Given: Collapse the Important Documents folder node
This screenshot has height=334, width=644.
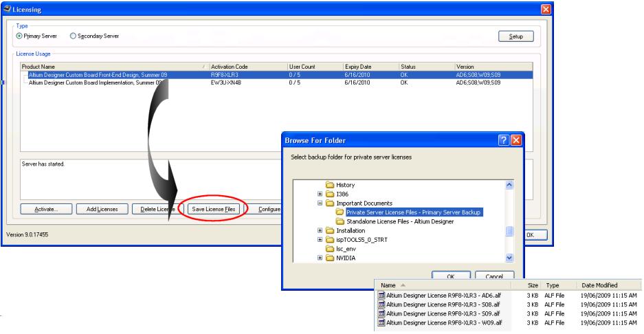Looking at the screenshot, I should tap(320, 203).
